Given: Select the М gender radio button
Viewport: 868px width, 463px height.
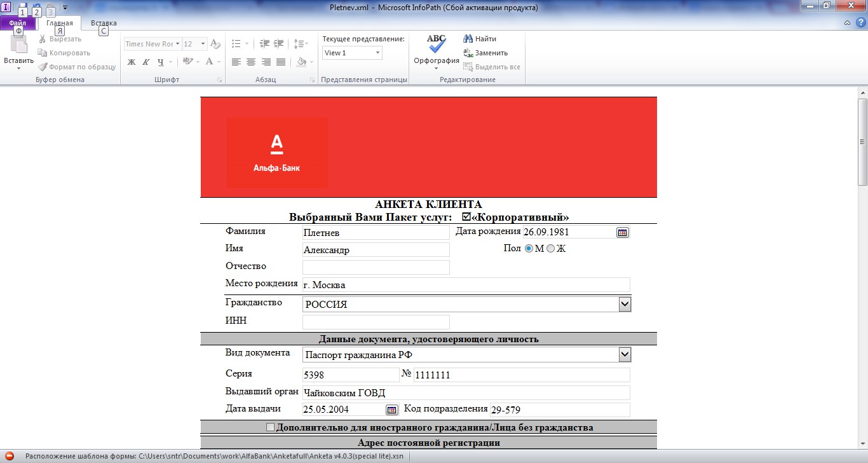Looking at the screenshot, I should (x=529, y=249).
